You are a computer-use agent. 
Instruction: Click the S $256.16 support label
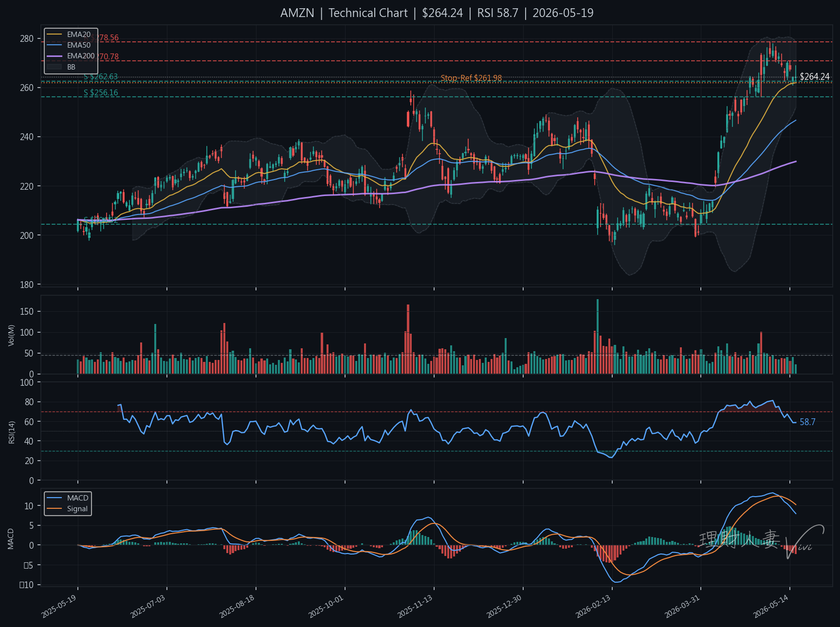101,93
